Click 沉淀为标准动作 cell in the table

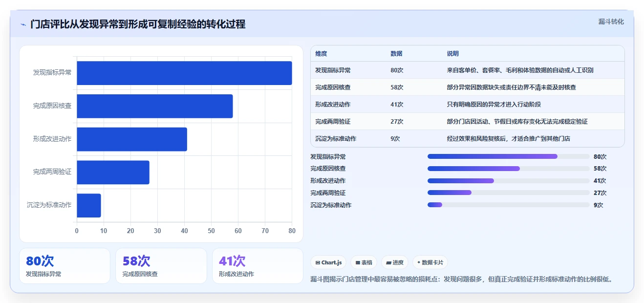pyautogui.click(x=336, y=139)
